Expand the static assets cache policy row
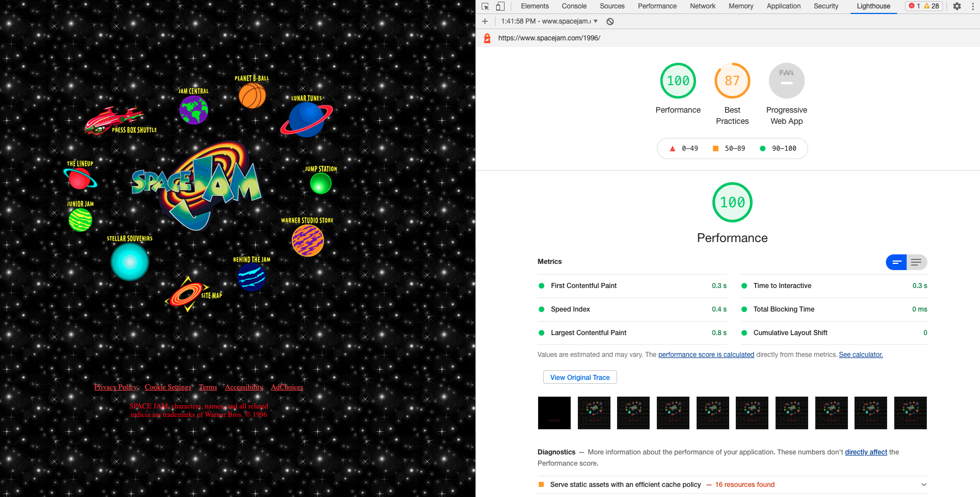Screen dimensions: 980x497 coord(923,485)
